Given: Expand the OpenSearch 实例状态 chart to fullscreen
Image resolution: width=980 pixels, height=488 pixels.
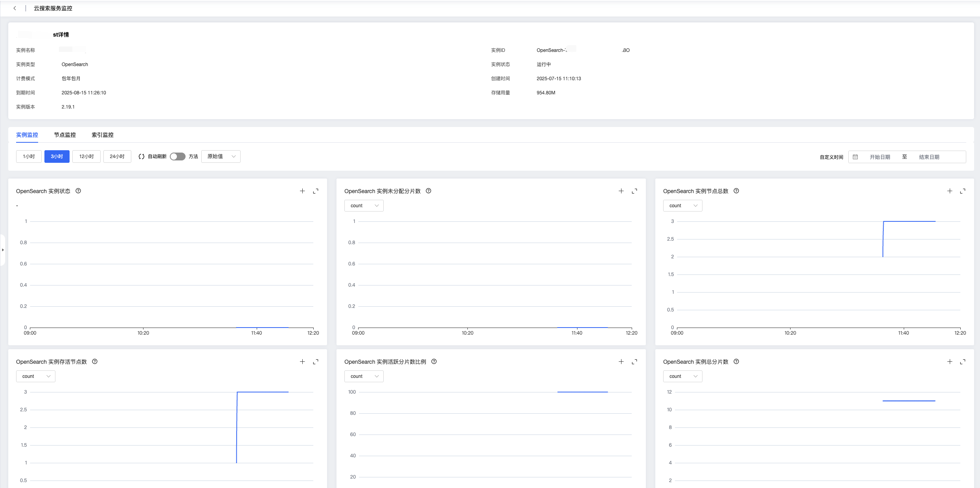Looking at the screenshot, I should tap(316, 191).
